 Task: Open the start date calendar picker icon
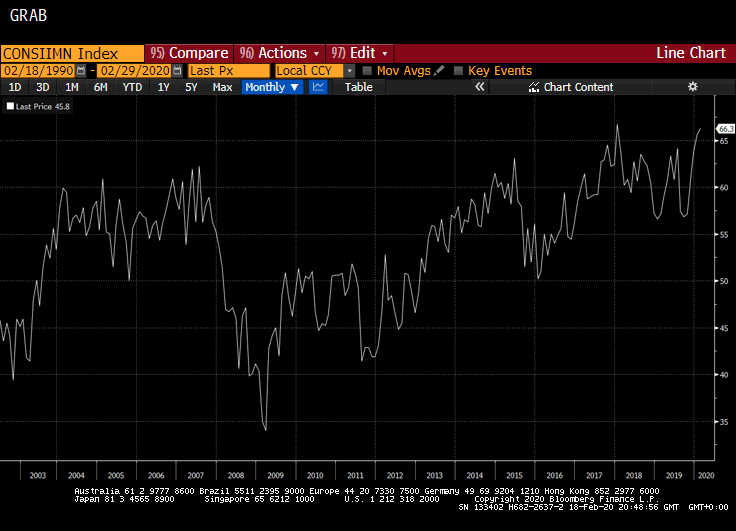coord(81,71)
